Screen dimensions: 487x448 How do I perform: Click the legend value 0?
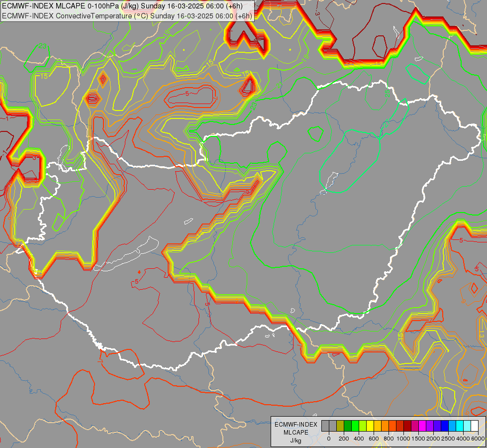[329, 439]
